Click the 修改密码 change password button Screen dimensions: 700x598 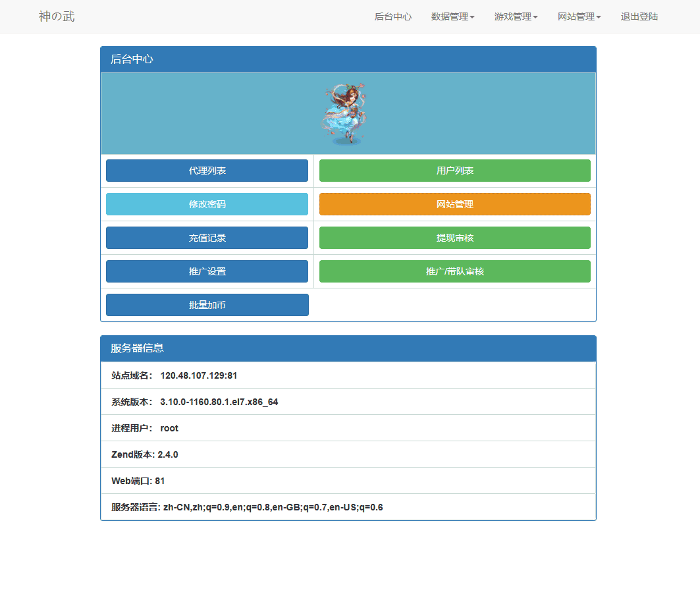[x=207, y=204]
